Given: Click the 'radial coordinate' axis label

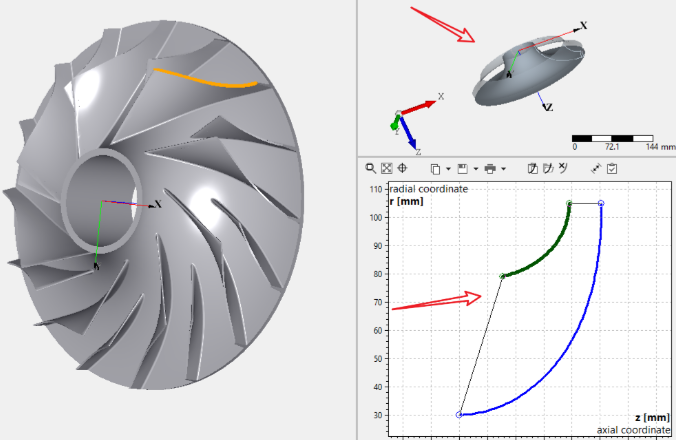Looking at the screenshot, I should 429,189.
